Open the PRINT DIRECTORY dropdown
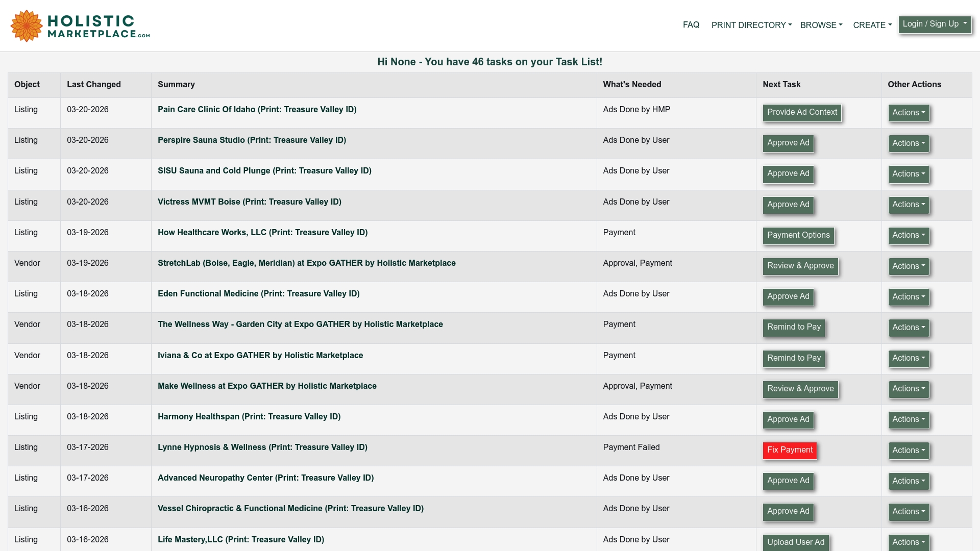Image resolution: width=980 pixels, height=551 pixels. [750, 25]
